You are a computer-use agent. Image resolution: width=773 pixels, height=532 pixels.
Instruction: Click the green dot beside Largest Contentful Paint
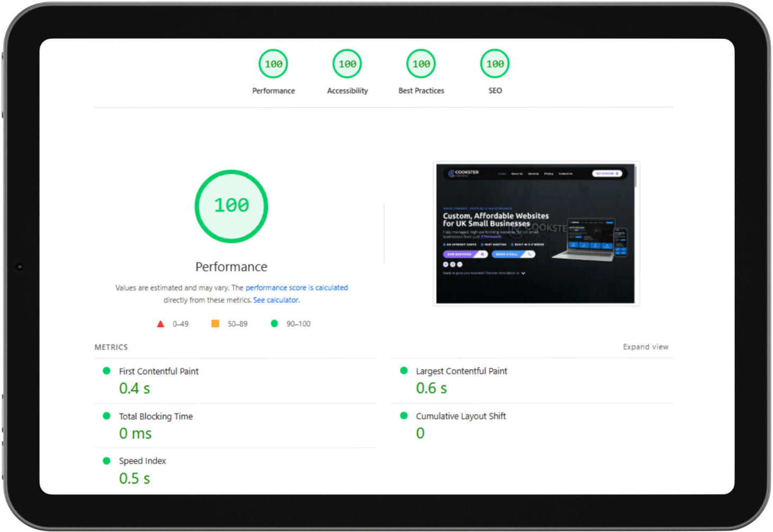click(404, 371)
